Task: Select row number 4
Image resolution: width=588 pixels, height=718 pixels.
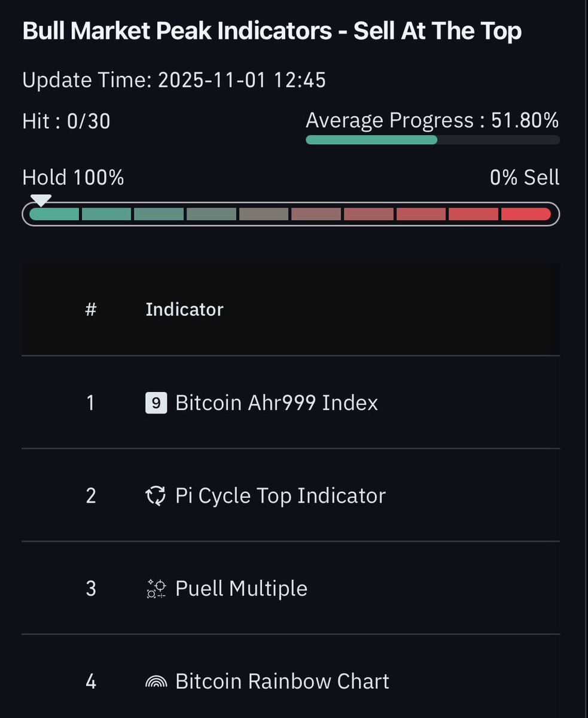Action: point(91,682)
